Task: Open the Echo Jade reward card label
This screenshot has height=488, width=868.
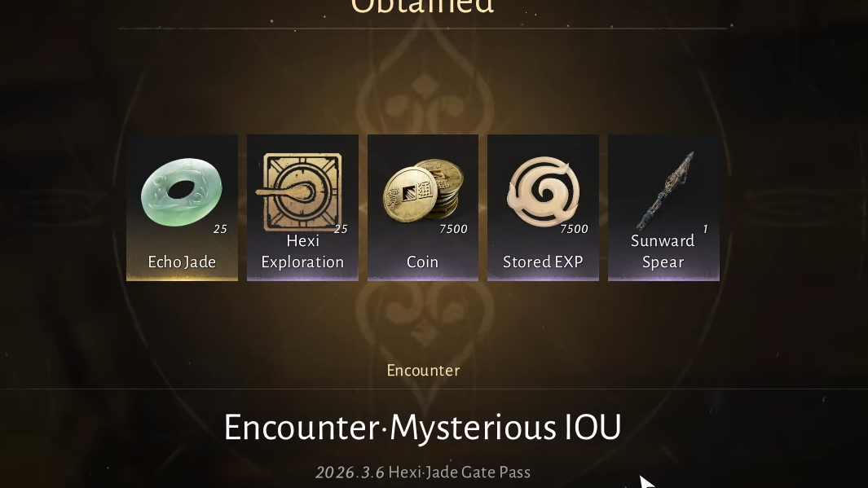Action: click(x=182, y=262)
